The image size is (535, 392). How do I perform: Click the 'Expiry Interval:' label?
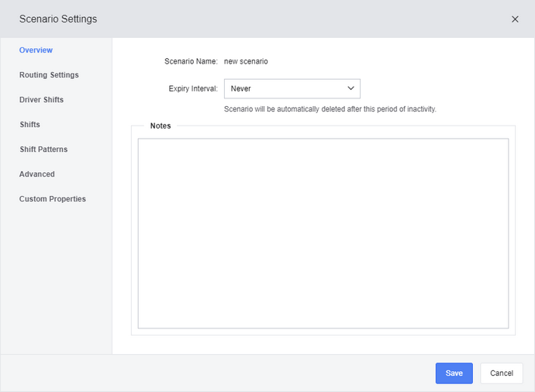pos(193,88)
